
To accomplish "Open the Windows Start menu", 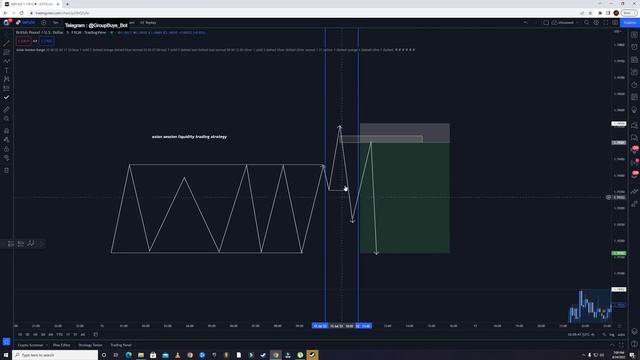I will click(x=6, y=355).
